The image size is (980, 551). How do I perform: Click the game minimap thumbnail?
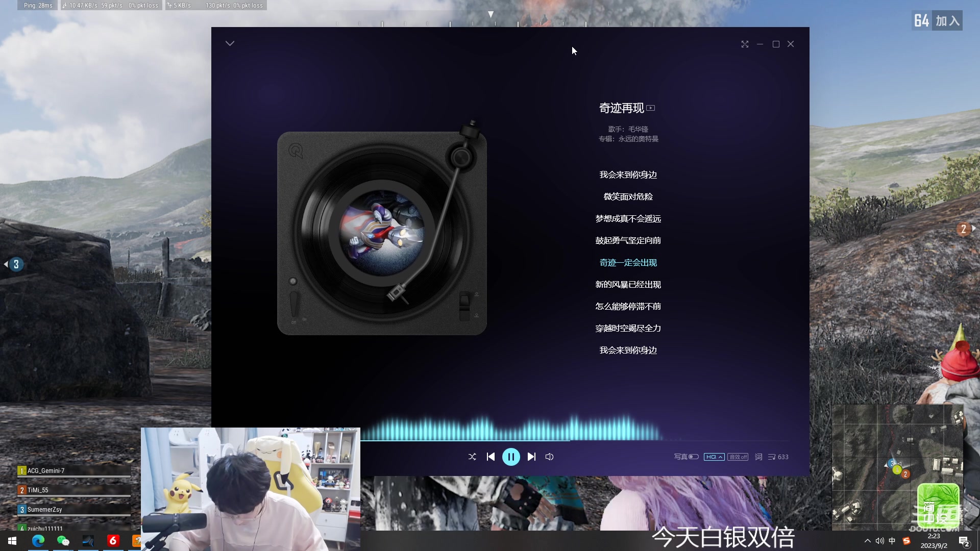pos(897,467)
